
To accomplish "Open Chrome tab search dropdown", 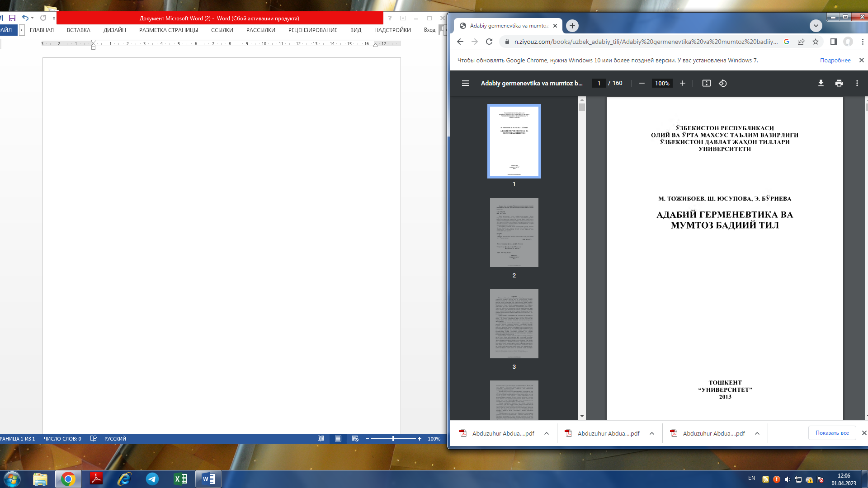I will 816,26.
